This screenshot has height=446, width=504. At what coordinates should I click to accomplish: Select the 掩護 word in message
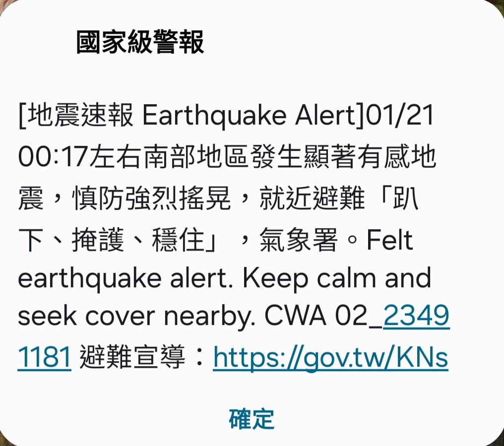98,240
